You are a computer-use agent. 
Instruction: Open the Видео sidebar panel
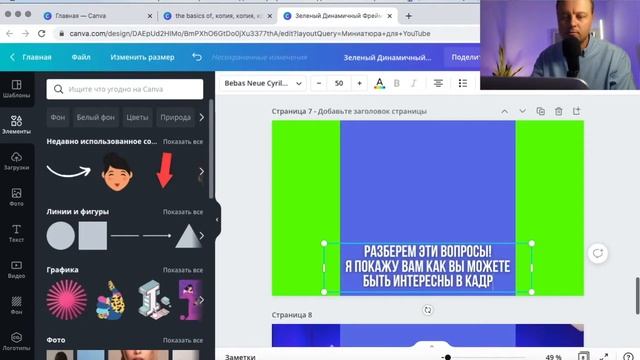(x=16, y=269)
